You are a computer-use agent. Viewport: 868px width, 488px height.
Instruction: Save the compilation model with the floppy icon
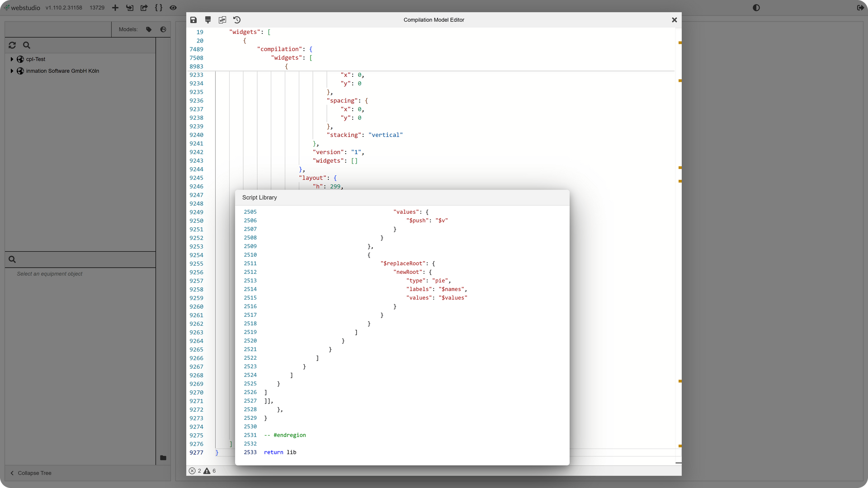tap(193, 20)
